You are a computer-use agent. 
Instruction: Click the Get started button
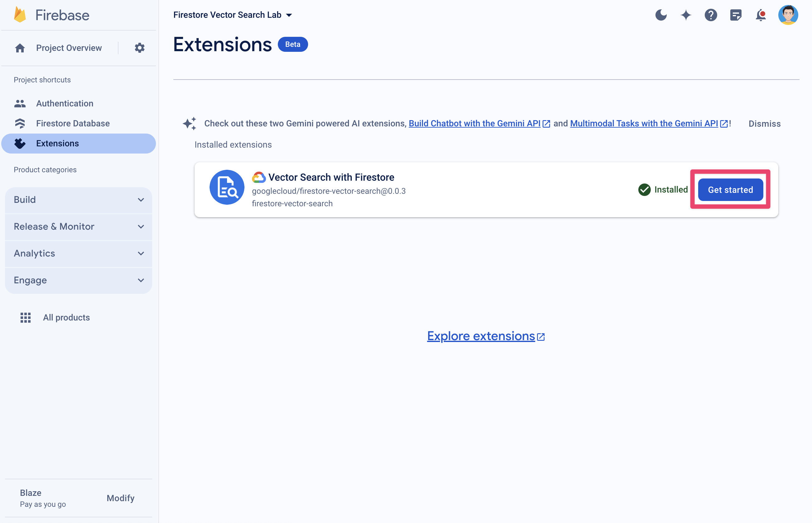pos(730,189)
